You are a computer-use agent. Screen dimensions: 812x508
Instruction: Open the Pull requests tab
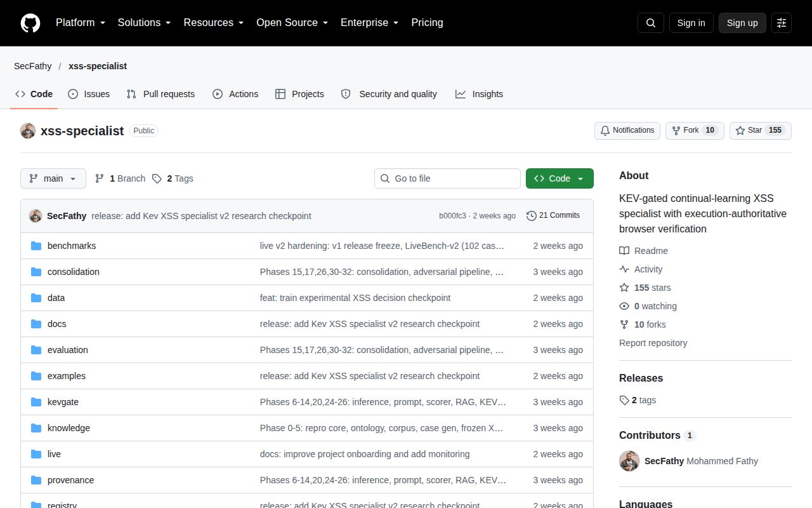click(160, 94)
